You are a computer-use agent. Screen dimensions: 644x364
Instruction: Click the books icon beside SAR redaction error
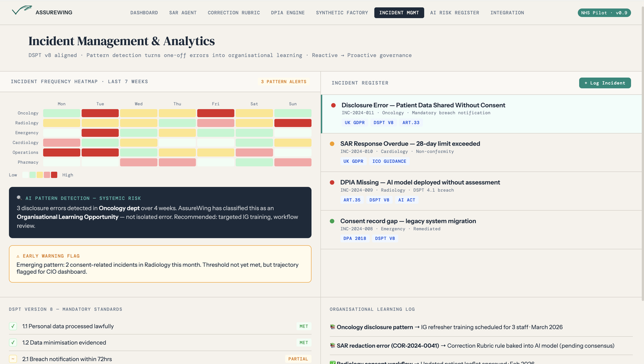tap(332, 346)
